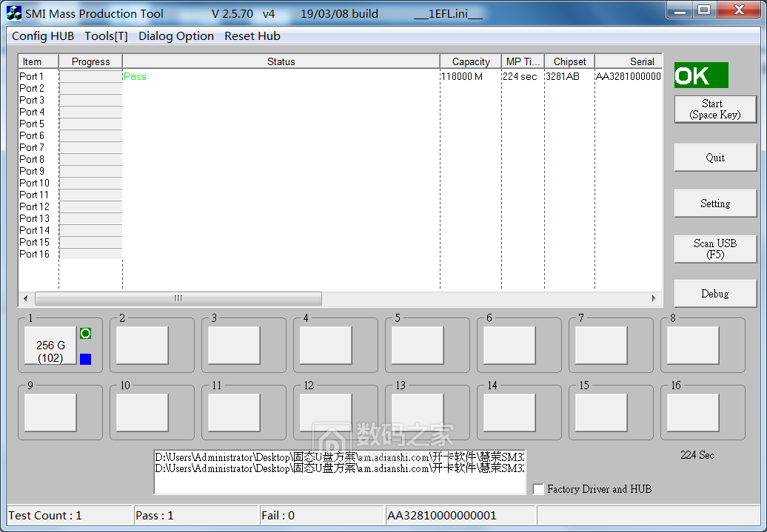
Task: Click the Serial column header
Action: (629, 61)
